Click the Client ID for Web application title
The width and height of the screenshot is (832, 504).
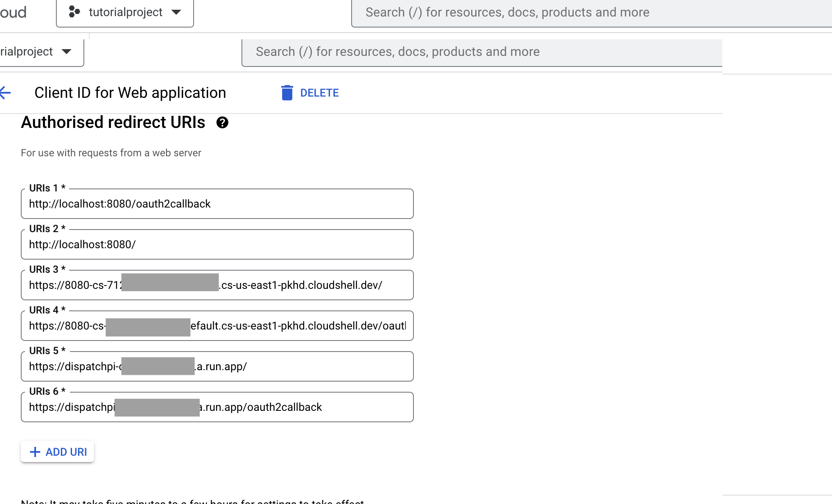130,93
